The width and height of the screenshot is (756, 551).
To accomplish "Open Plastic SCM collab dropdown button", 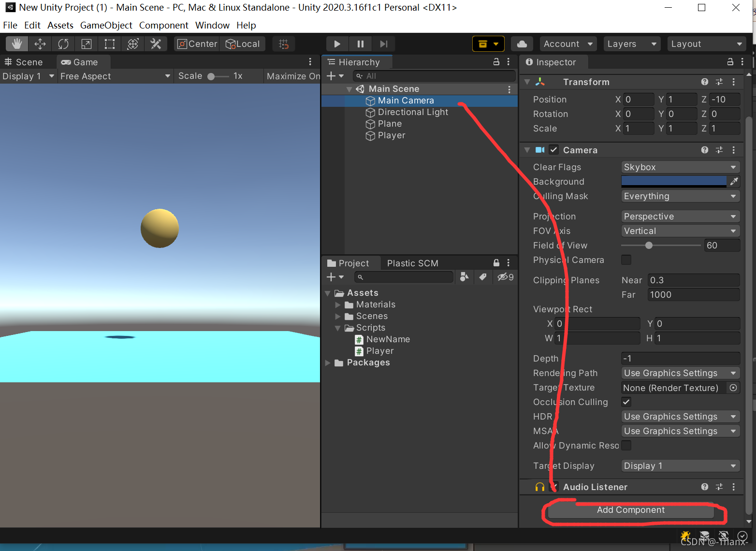I will pos(488,44).
